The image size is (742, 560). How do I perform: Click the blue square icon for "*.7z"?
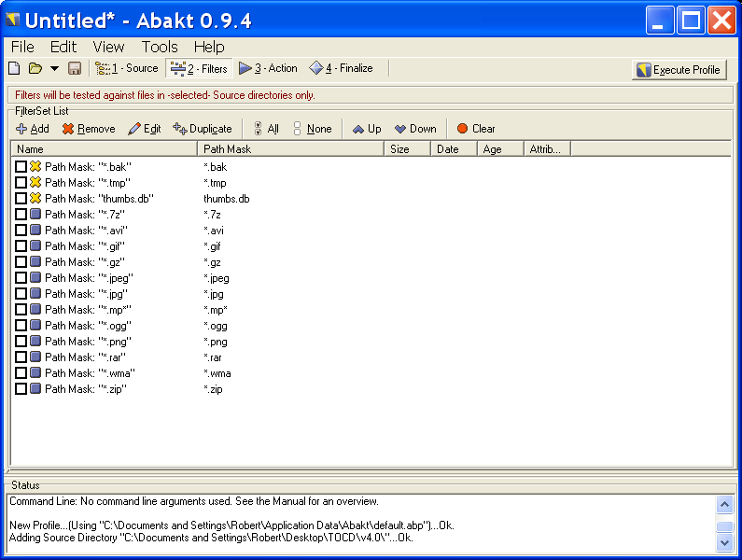pos(35,214)
